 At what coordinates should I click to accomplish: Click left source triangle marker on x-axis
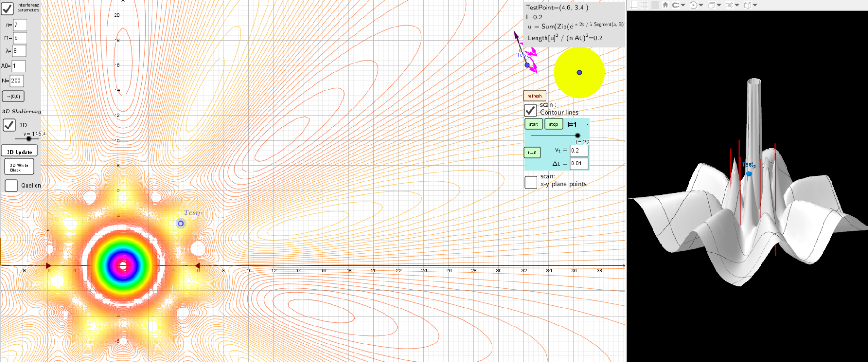coord(48,266)
